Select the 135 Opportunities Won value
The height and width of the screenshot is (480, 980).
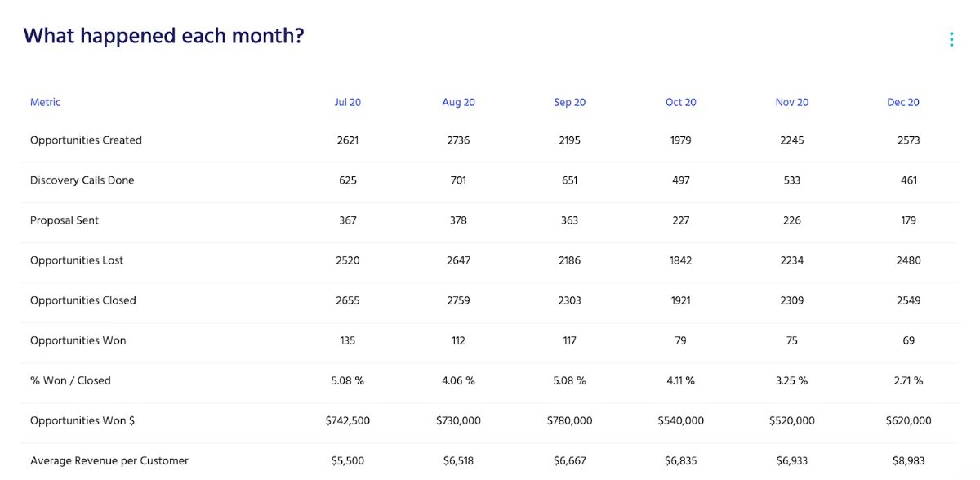348,340
